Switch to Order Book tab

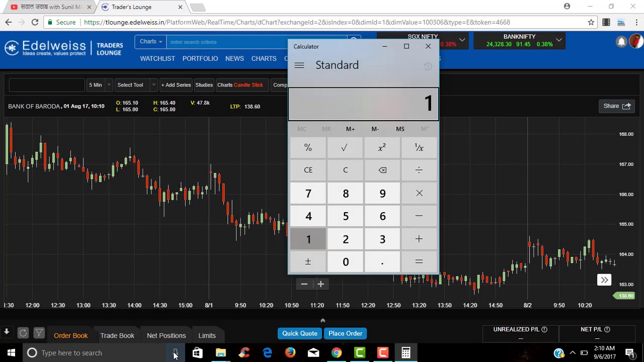coord(70,335)
